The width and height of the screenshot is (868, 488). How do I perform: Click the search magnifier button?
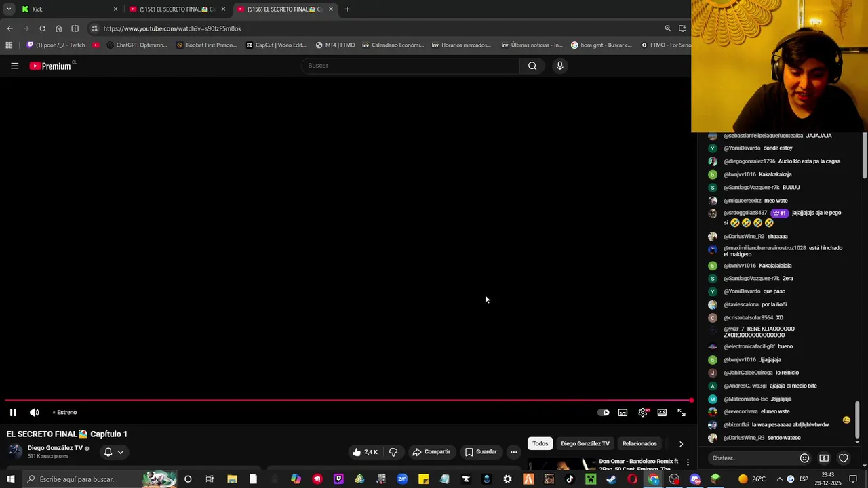click(x=532, y=66)
